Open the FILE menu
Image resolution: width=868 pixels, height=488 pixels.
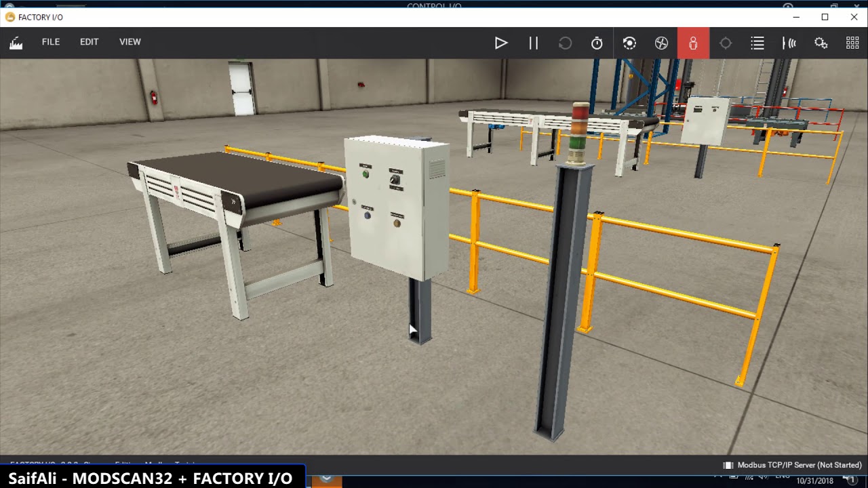click(51, 42)
